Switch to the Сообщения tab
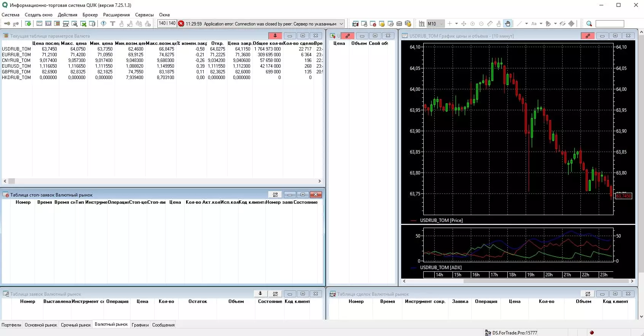This screenshot has width=644, height=336. [x=163, y=325]
